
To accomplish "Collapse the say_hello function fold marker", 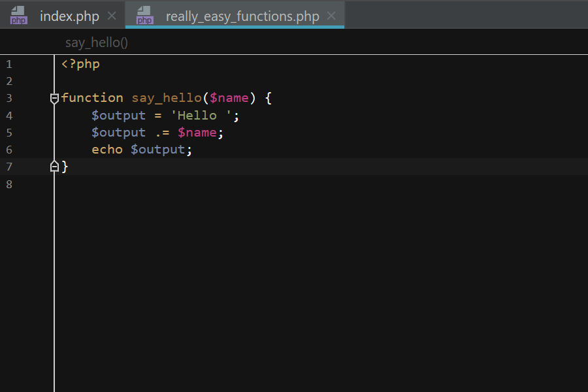I will pos(55,98).
